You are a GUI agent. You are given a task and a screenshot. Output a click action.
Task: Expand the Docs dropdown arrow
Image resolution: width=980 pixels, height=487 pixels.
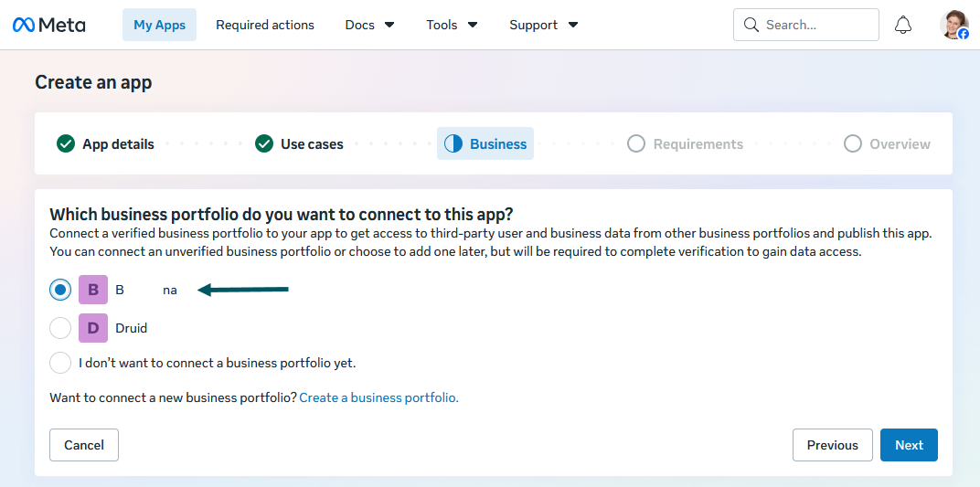tap(389, 25)
